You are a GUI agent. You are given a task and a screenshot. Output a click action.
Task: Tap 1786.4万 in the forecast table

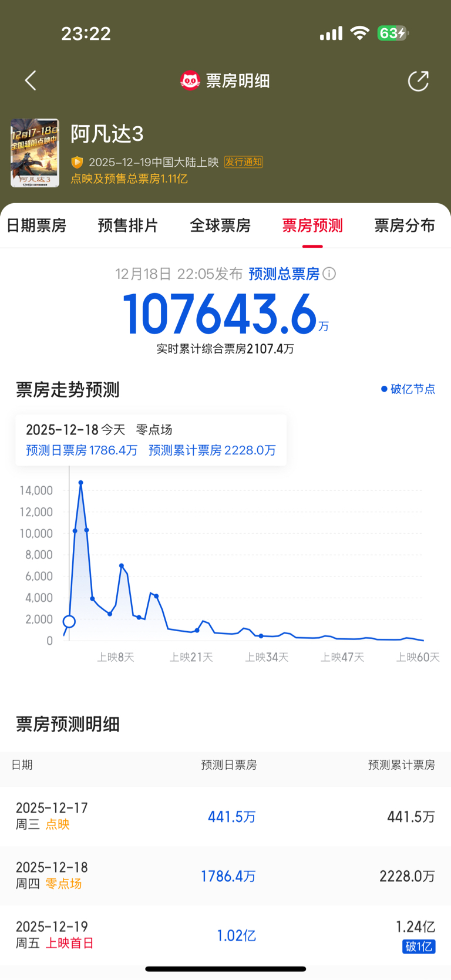(228, 876)
